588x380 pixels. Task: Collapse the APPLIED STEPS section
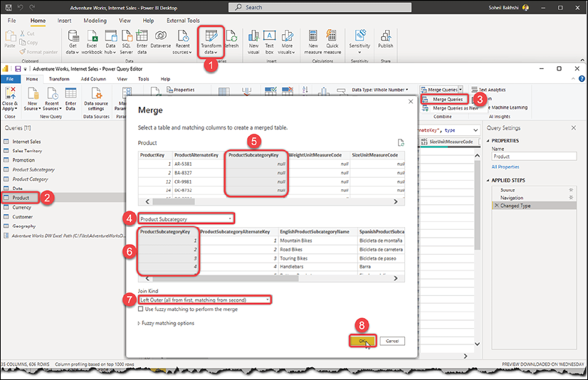tap(488, 181)
